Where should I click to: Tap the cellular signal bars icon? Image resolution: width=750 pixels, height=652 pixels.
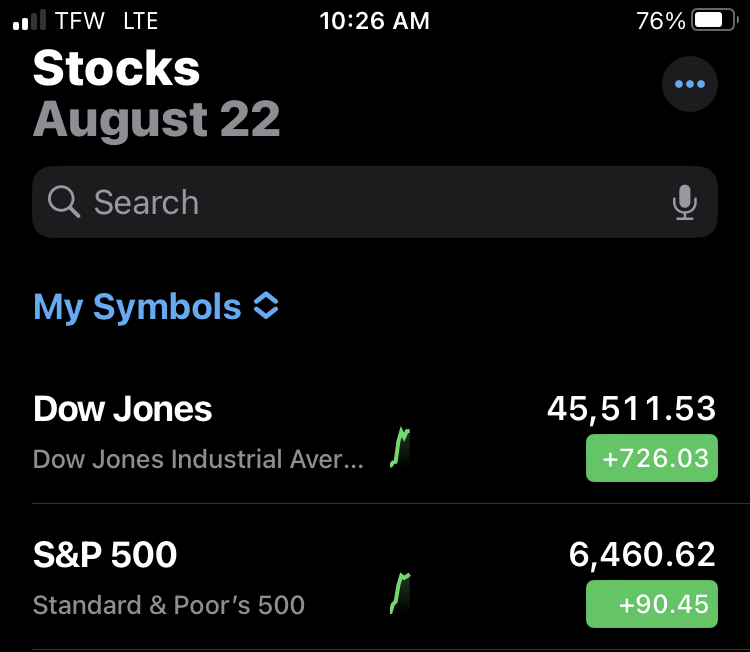29,21
